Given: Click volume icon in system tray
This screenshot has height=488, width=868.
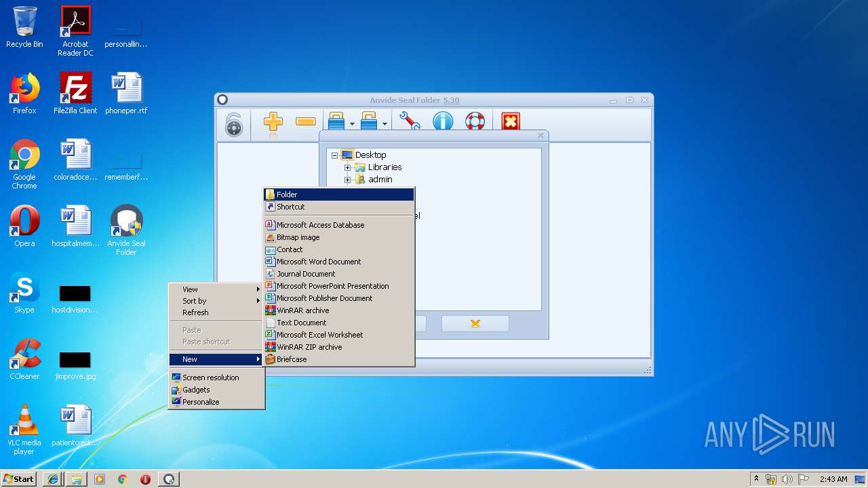Looking at the screenshot, I should pyautogui.click(x=787, y=479).
